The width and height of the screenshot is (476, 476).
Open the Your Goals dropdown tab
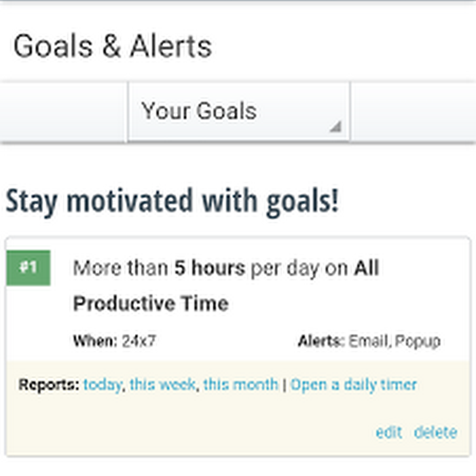199,112
